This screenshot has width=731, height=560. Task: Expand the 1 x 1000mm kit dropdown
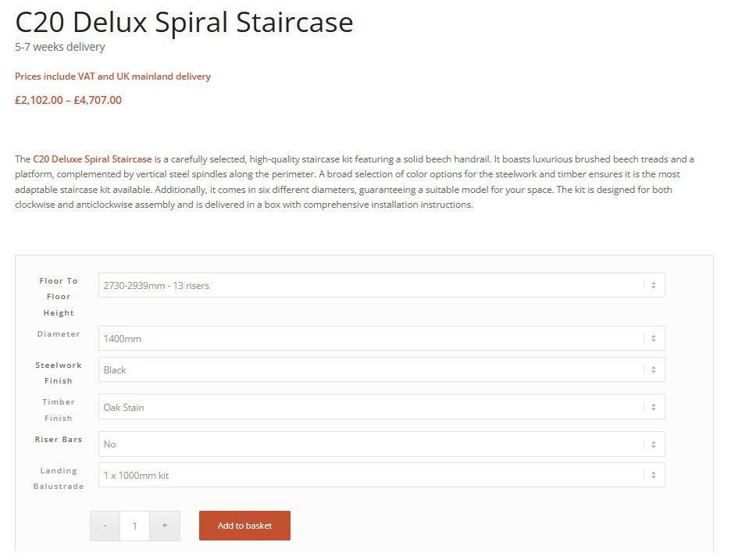[381, 475]
